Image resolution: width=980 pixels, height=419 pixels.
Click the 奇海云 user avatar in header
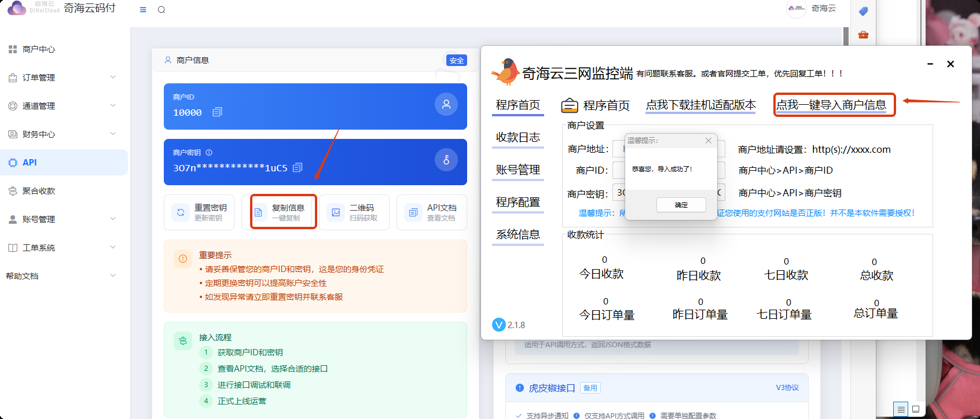point(797,9)
